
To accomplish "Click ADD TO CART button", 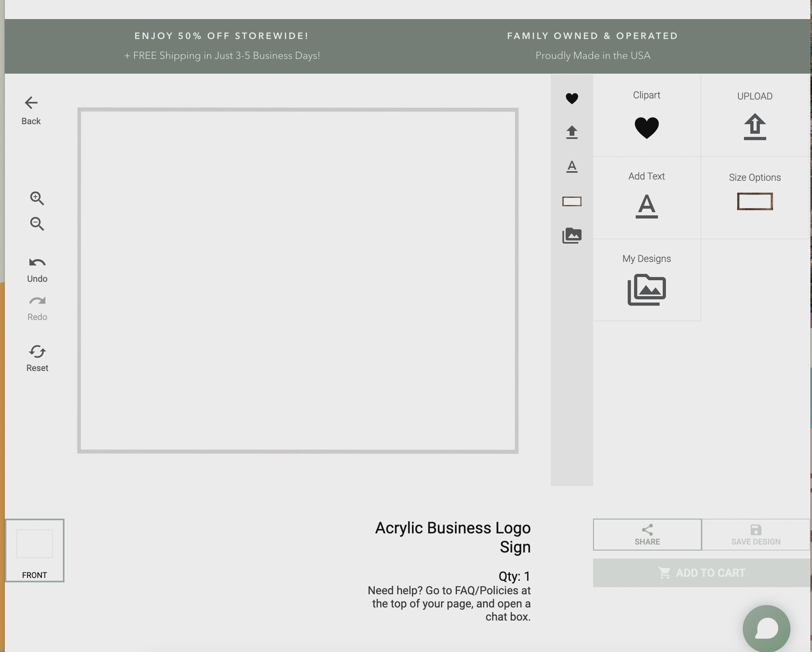I will pos(702,573).
